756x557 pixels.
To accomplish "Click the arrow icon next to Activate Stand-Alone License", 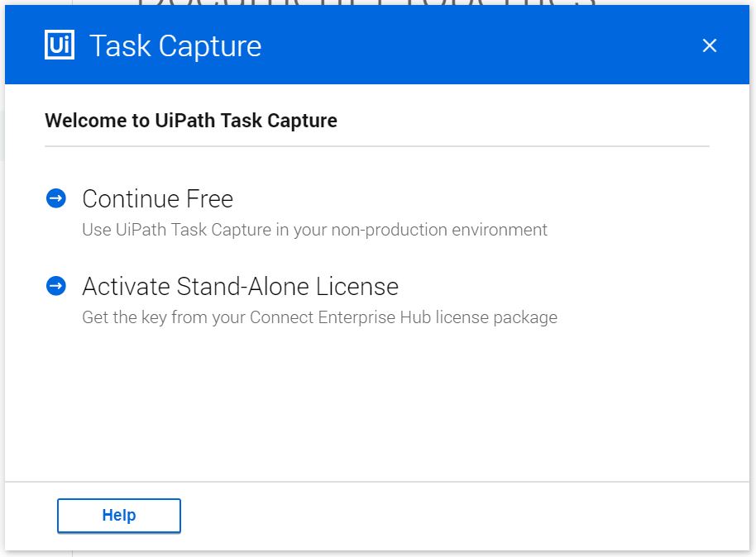I will coord(55,285).
